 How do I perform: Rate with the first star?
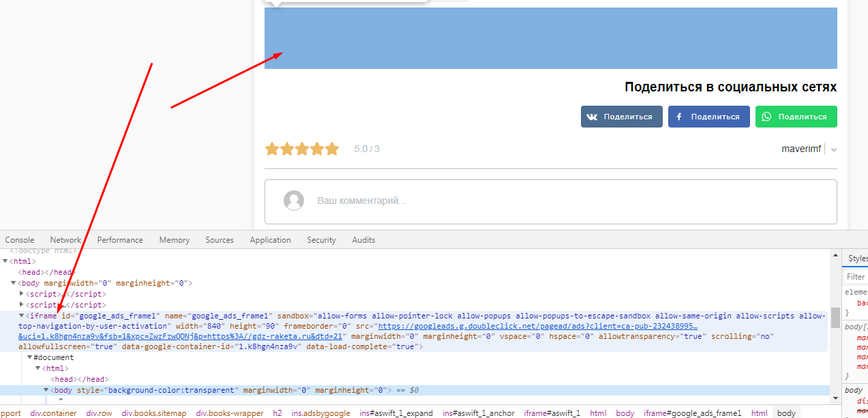[x=272, y=149]
